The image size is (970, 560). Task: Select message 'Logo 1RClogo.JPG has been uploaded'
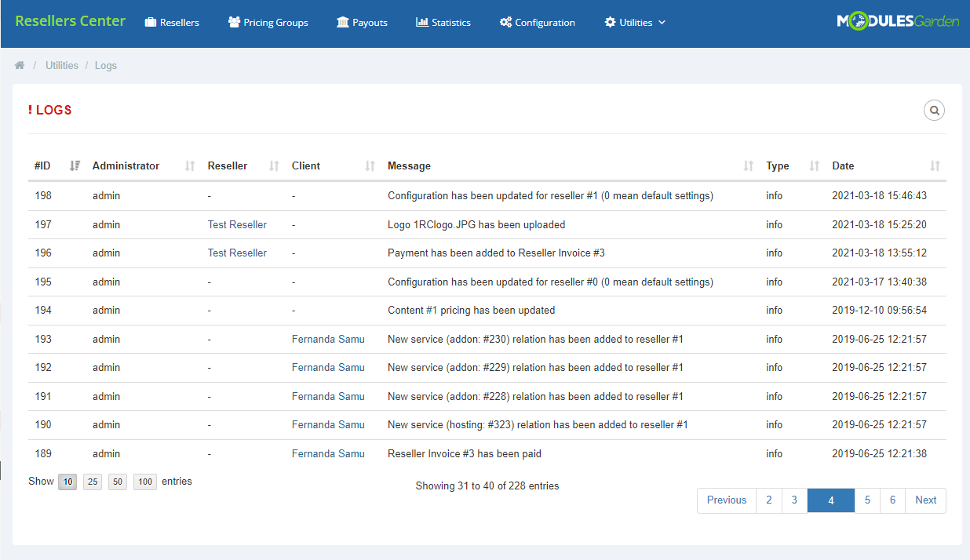[476, 224]
